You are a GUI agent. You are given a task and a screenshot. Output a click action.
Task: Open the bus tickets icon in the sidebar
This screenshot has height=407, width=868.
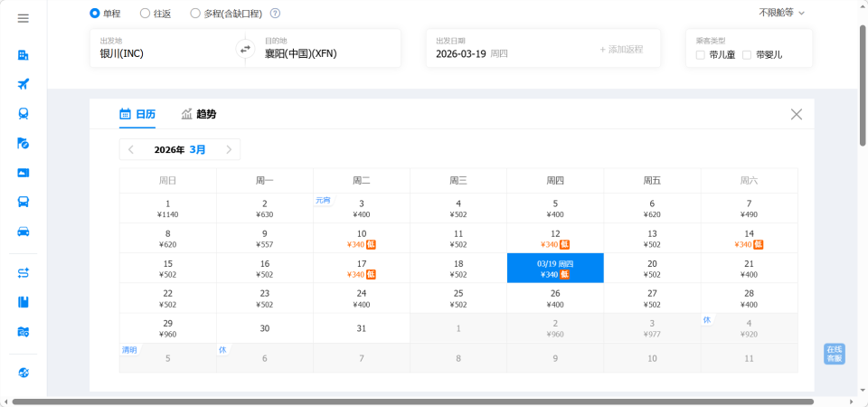pos(24,202)
